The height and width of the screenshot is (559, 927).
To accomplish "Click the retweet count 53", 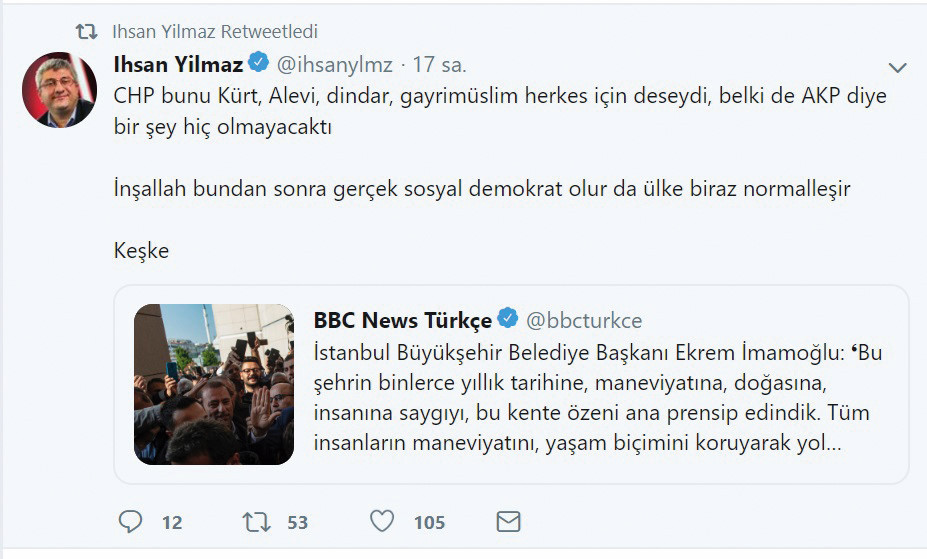I will 297,522.
